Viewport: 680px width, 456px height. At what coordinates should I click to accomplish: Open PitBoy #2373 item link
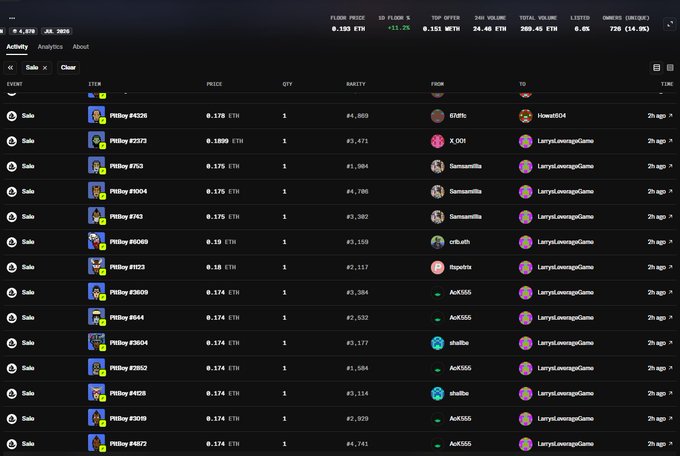point(128,141)
